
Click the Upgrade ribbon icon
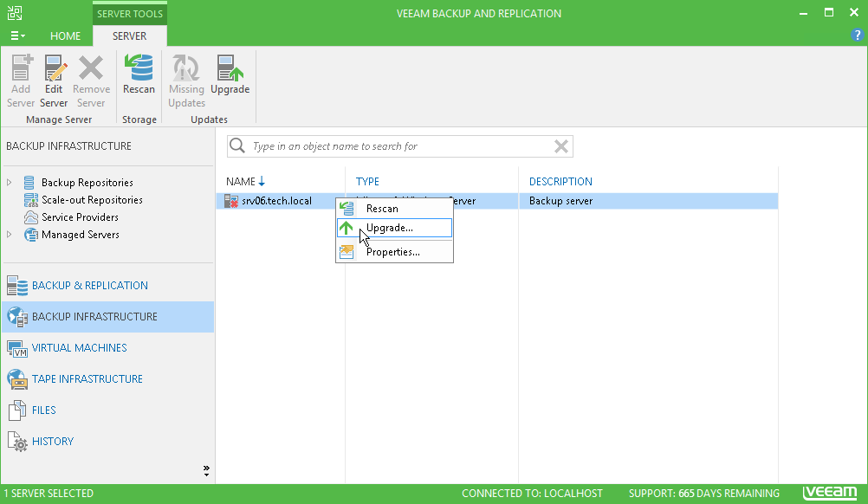coord(230,68)
